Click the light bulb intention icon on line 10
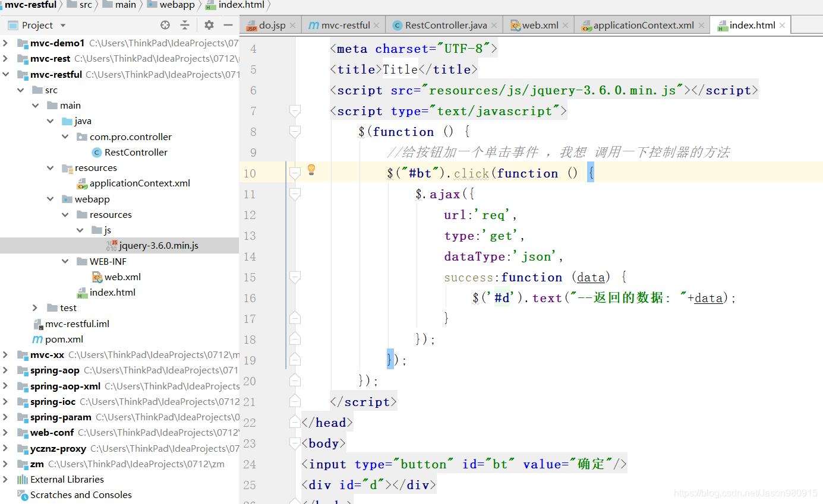The width and height of the screenshot is (823, 504). [311, 170]
